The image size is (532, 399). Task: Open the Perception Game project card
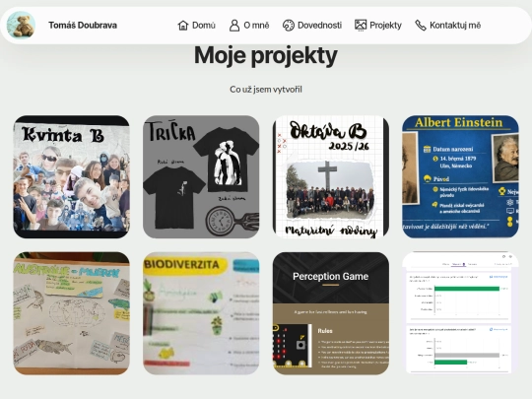(x=331, y=313)
